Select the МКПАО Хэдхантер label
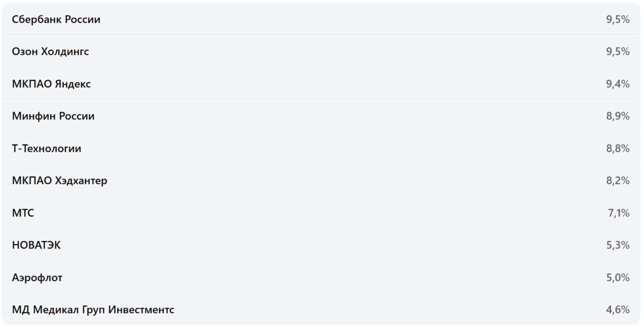The width and height of the screenshot is (644, 327). pos(60,181)
